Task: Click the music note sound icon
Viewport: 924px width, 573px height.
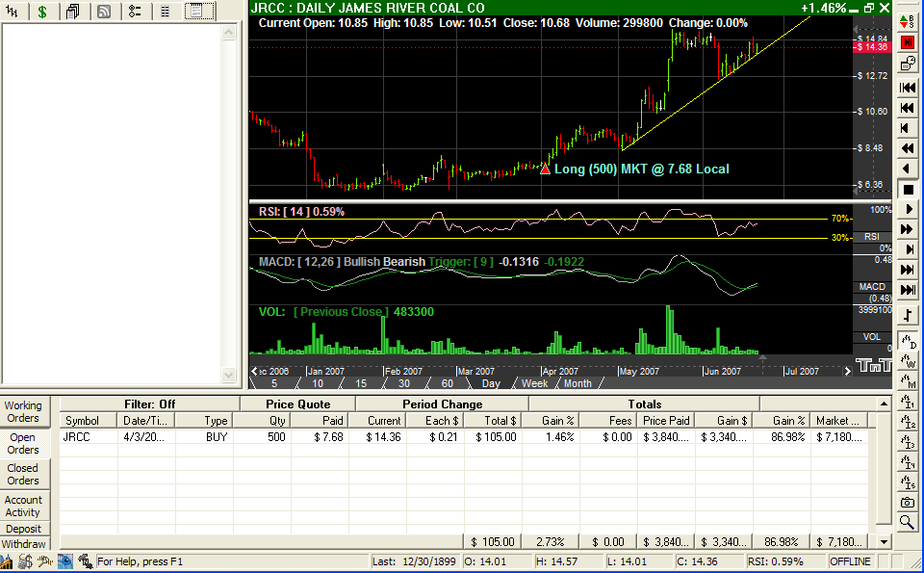Action: pos(908,315)
